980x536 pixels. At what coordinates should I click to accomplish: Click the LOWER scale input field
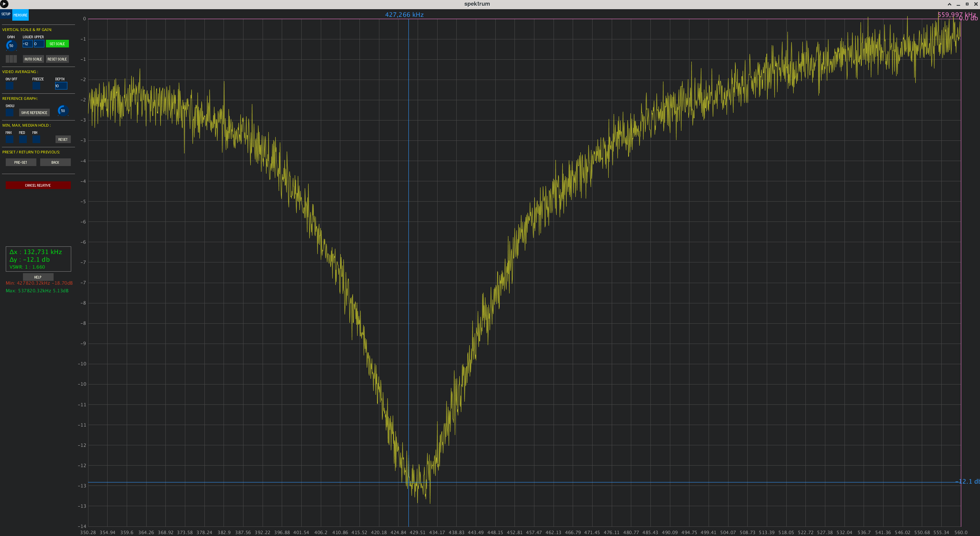pyautogui.click(x=27, y=44)
